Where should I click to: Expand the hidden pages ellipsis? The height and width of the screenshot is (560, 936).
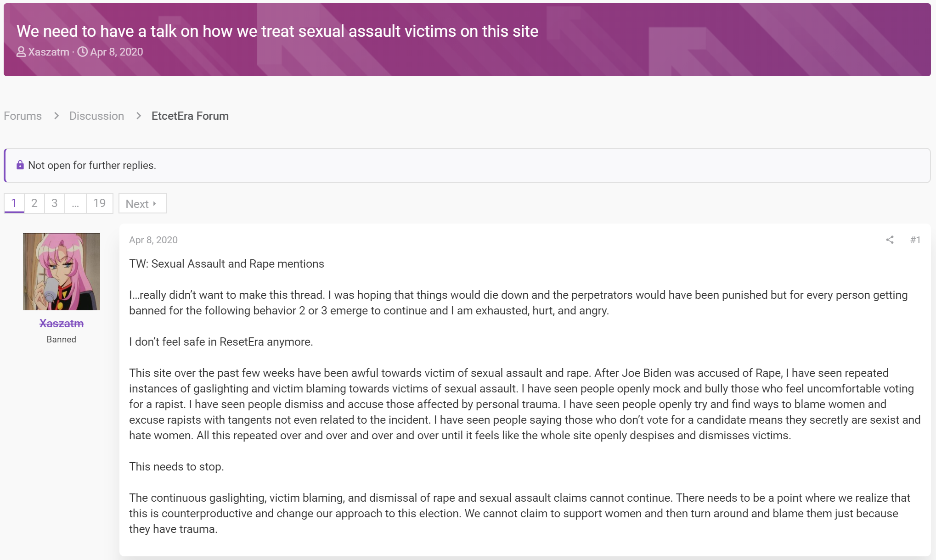click(x=75, y=203)
